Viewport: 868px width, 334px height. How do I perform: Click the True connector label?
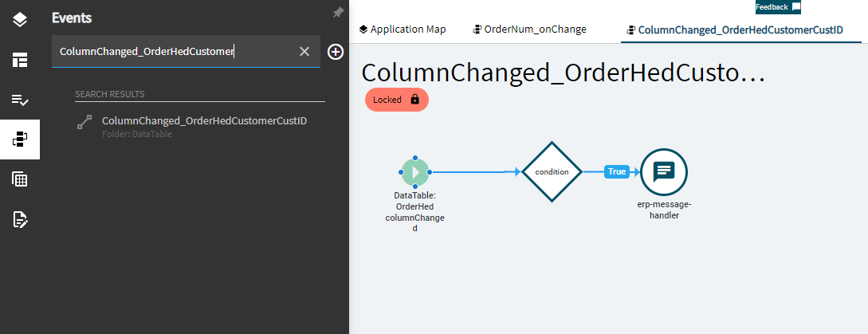(617, 171)
